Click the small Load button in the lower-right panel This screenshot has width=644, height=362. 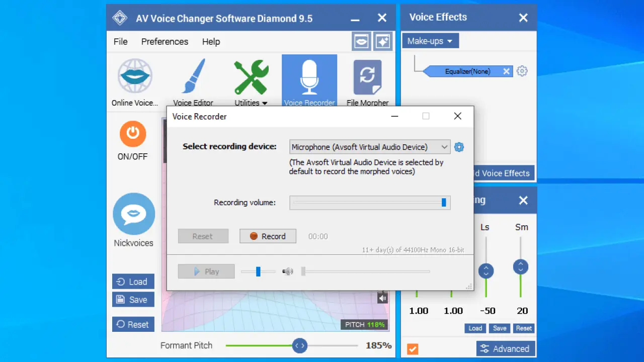(475, 328)
